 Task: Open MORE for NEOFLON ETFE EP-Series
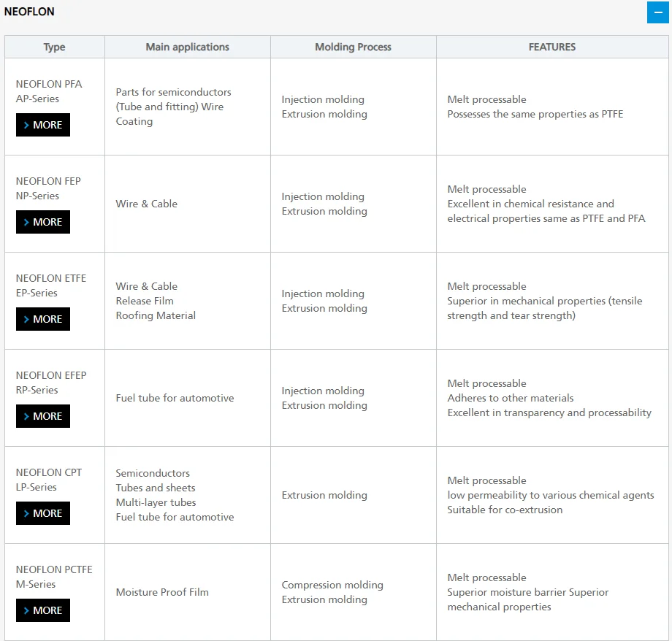point(43,319)
